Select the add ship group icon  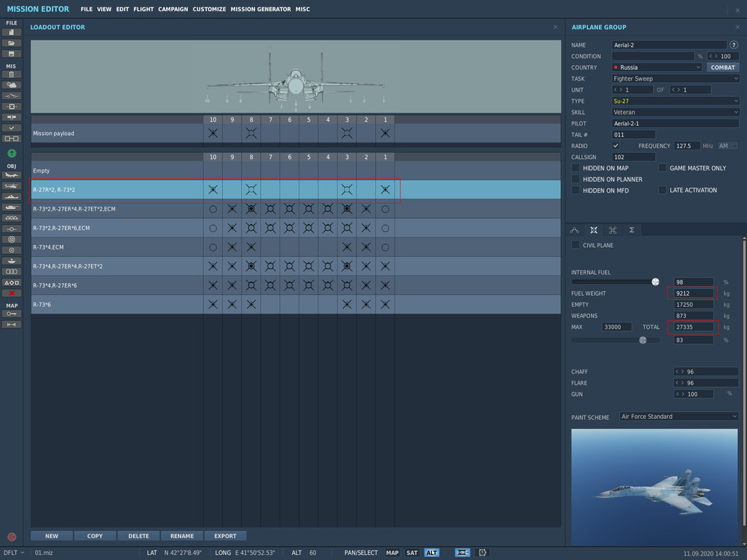click(12, 196)
